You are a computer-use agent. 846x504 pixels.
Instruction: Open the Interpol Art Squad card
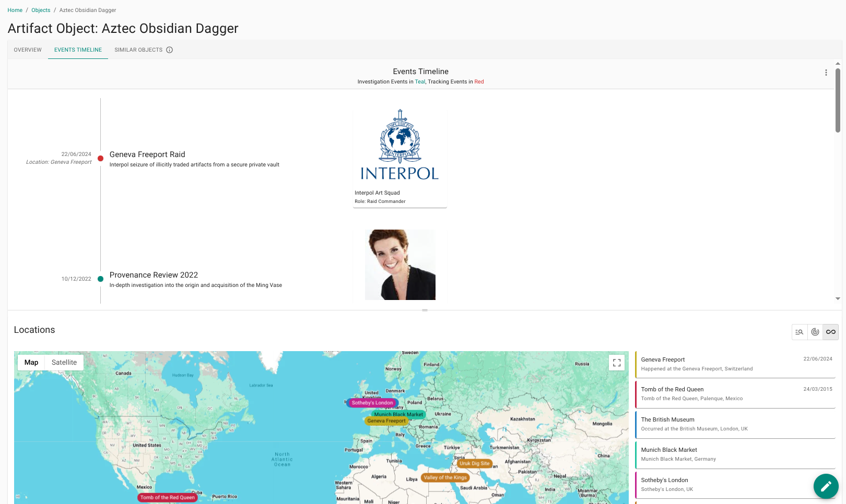pyautogui.click(x=400, y=158)
